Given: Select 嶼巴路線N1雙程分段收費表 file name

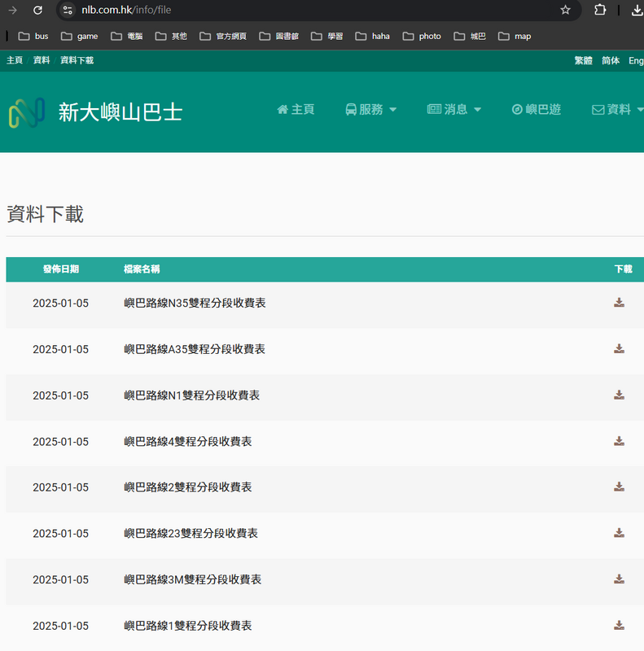Looking at the screenshot, I should 192,395.
